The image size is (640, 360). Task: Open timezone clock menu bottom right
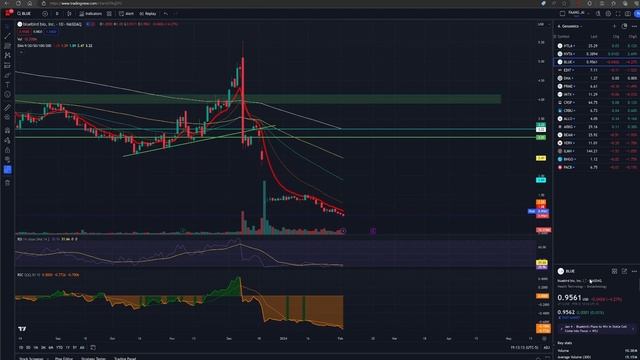(524, 347)
